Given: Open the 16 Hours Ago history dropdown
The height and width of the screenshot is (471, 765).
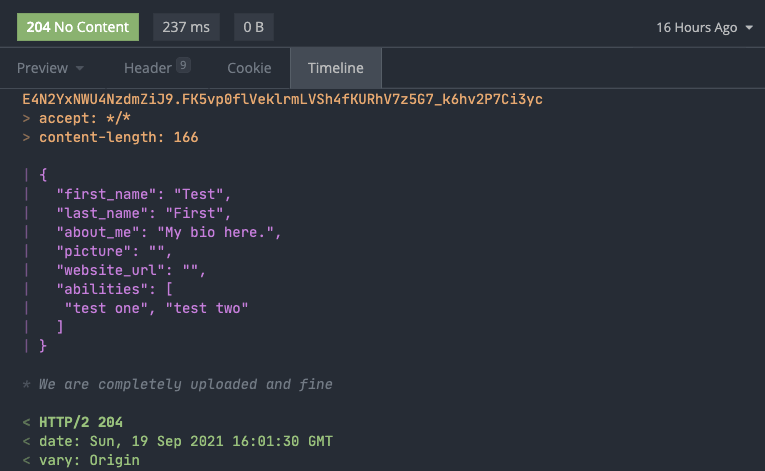Looking at the screenshot, I should 705,28.
